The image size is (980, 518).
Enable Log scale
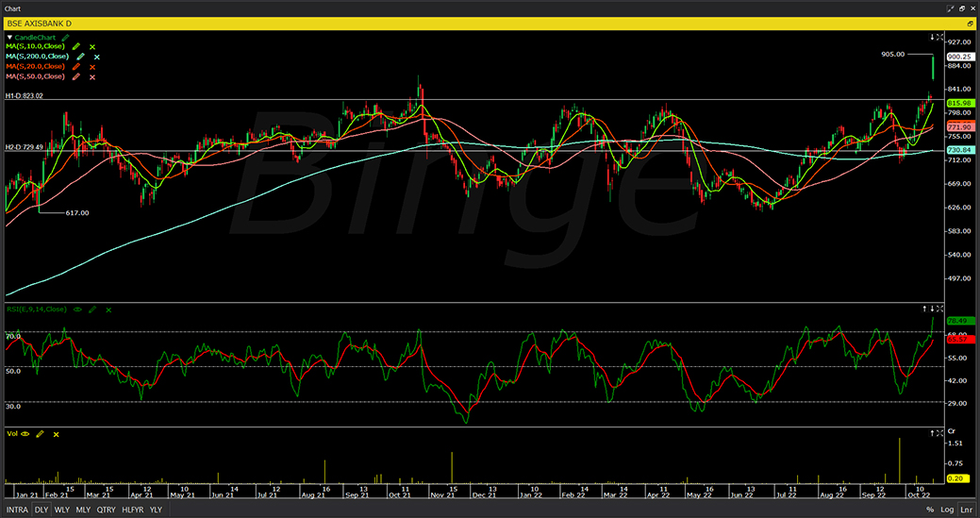point(948,510)
